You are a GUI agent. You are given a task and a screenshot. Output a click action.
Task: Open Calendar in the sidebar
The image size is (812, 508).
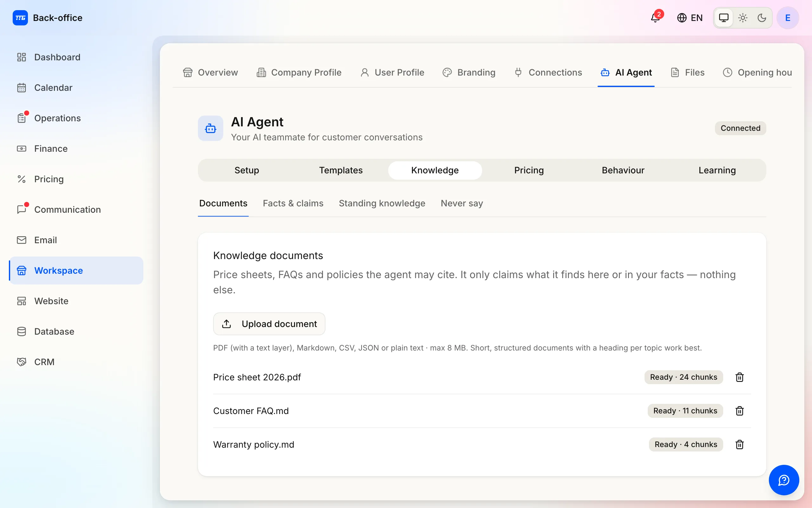pyautogui.click(x=76, y=88)
